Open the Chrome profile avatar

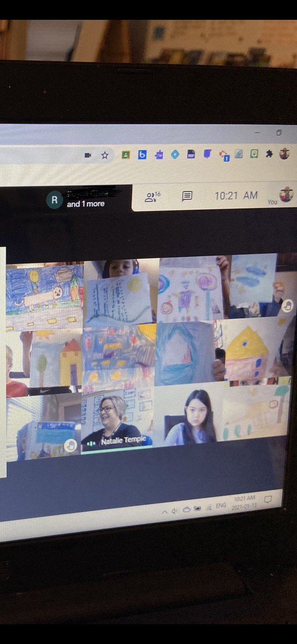(x=285, y=153)
